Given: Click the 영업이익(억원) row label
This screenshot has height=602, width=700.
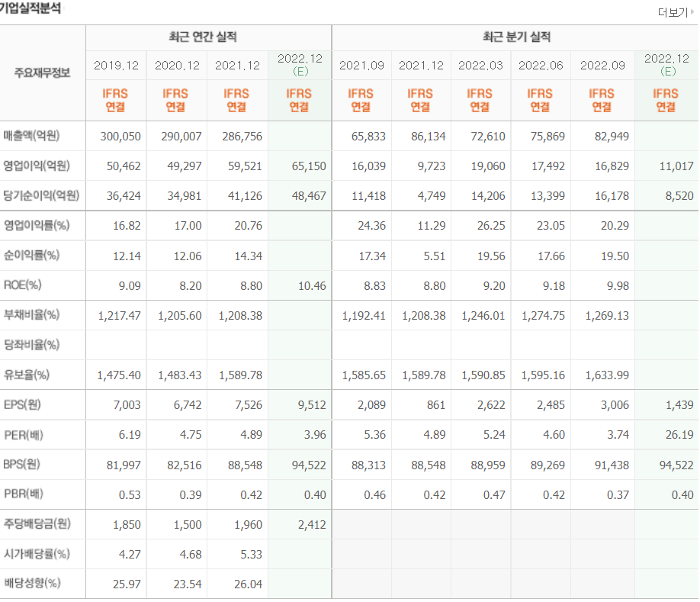Looking at the screenshot, I should pyautogui.click(x=37, y=166).
